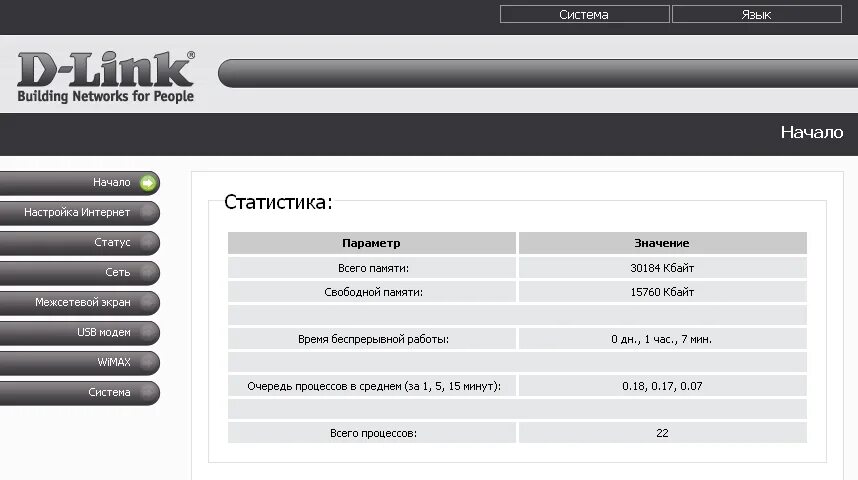Select the 15760 Кбайт value

(663, 292)
